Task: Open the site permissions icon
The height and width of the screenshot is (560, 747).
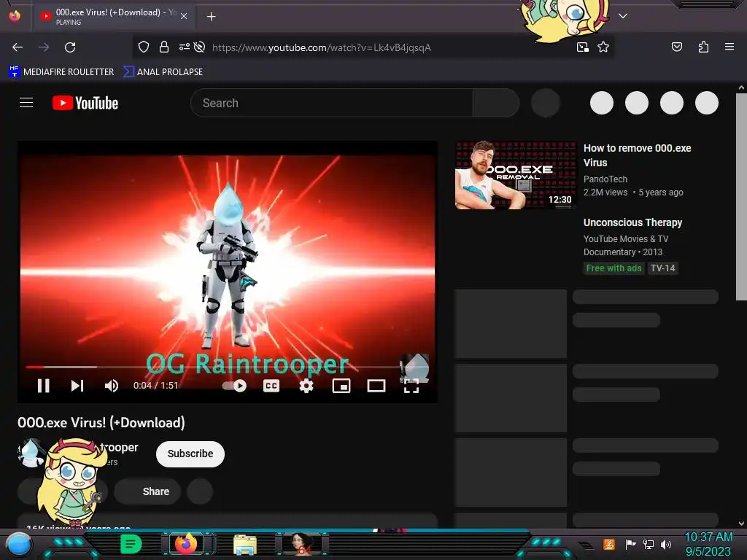Action: point(185,47)
